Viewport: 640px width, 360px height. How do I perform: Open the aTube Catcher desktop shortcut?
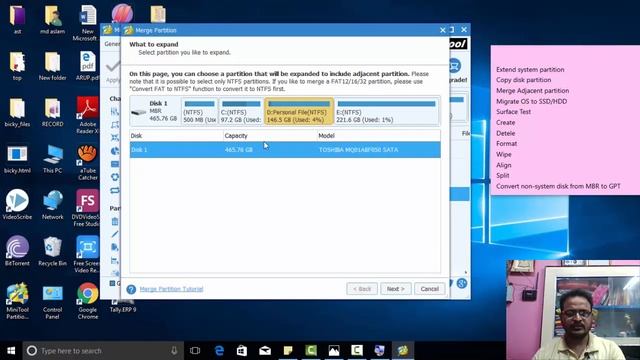coord(88,162)
